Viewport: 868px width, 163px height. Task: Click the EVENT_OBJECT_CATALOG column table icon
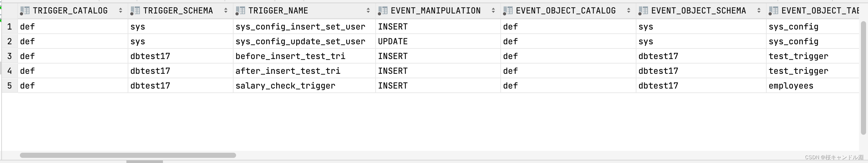508,11
